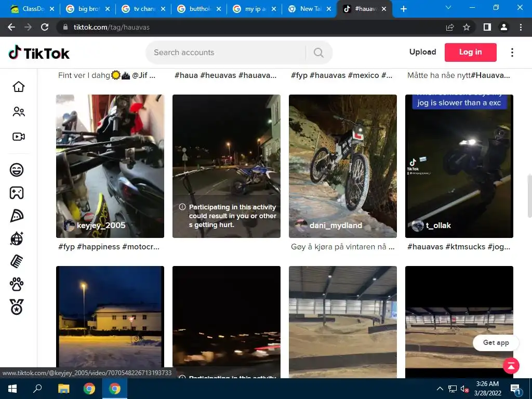
Task: Select the food pizza slice category icon
Action: tap(17, 216)
